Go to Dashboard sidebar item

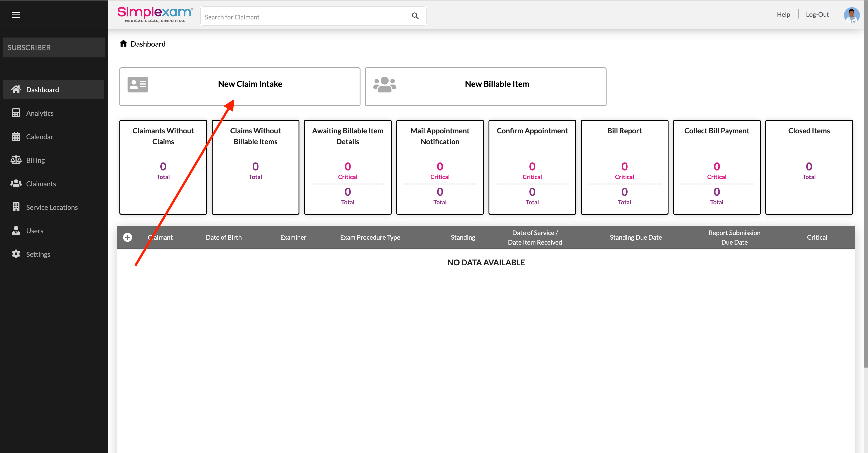pyautogui.click(x=42, y=90)
